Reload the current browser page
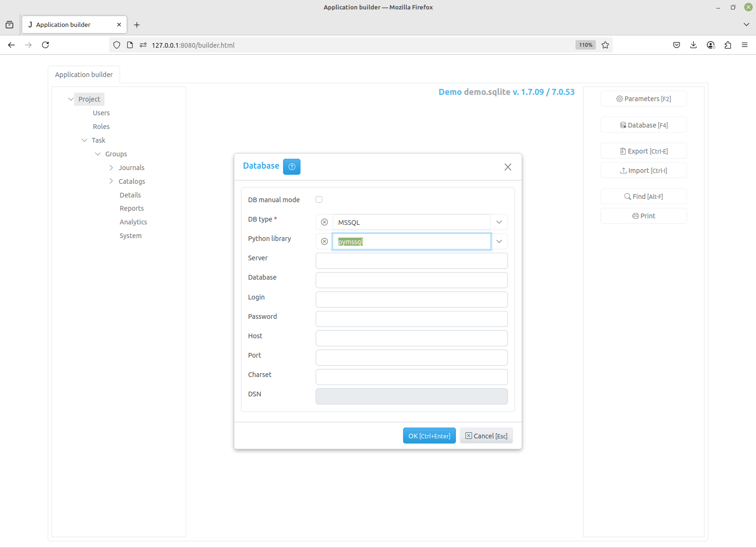756x548 pixels. point(45,45)
